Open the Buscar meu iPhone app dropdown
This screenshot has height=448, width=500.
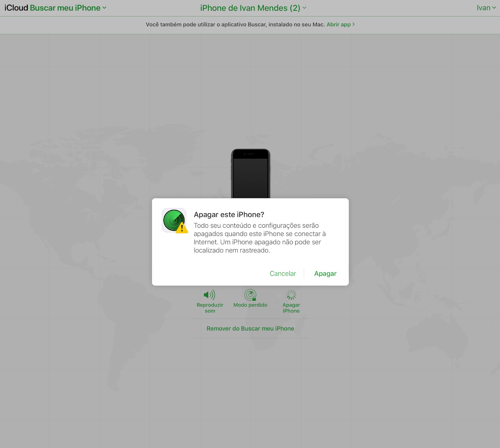(x=68, y=8)
